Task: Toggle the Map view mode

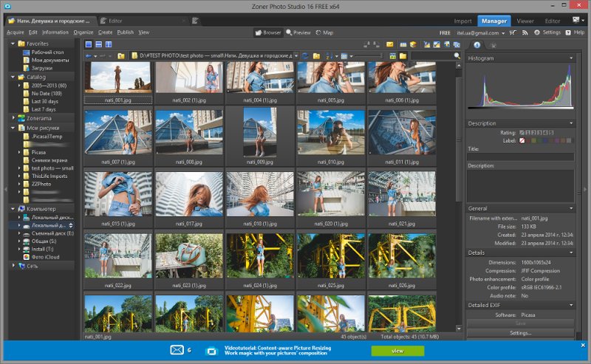Action: tap(324, 32)
